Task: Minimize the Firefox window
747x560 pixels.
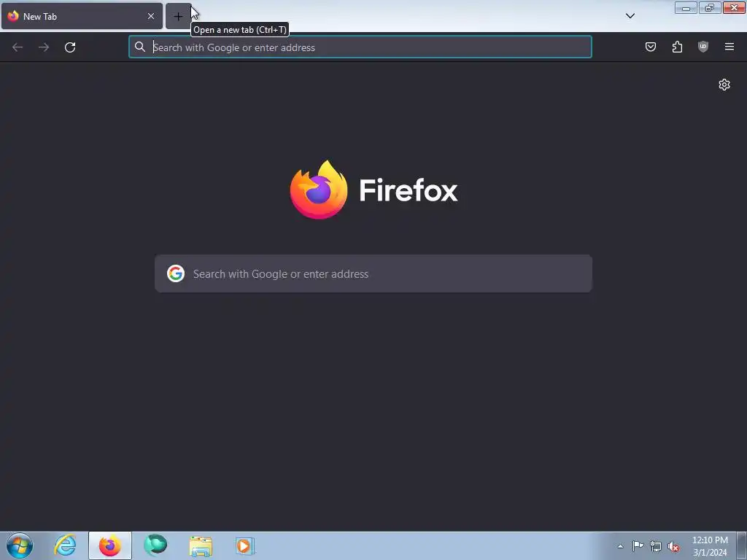Action: (x=686, y=7)
